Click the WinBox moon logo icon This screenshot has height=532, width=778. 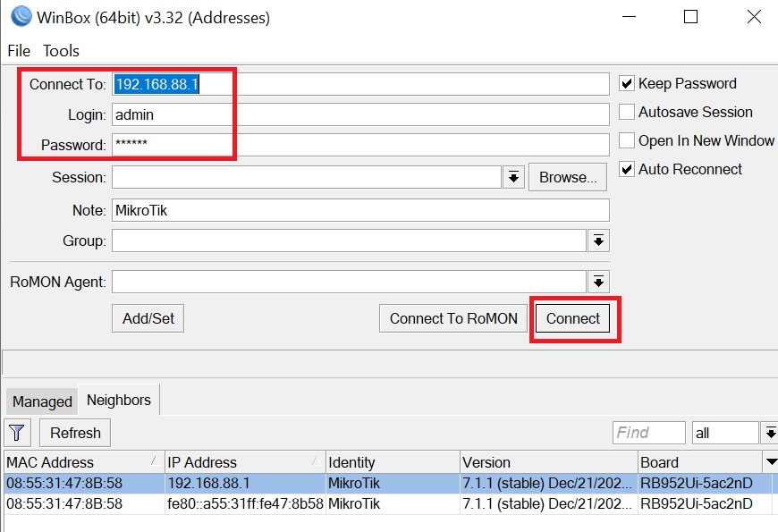point(21,16)
